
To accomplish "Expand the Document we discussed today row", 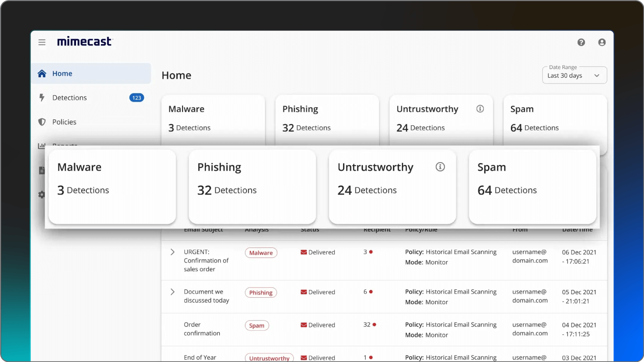I will (x=172, y=292).
